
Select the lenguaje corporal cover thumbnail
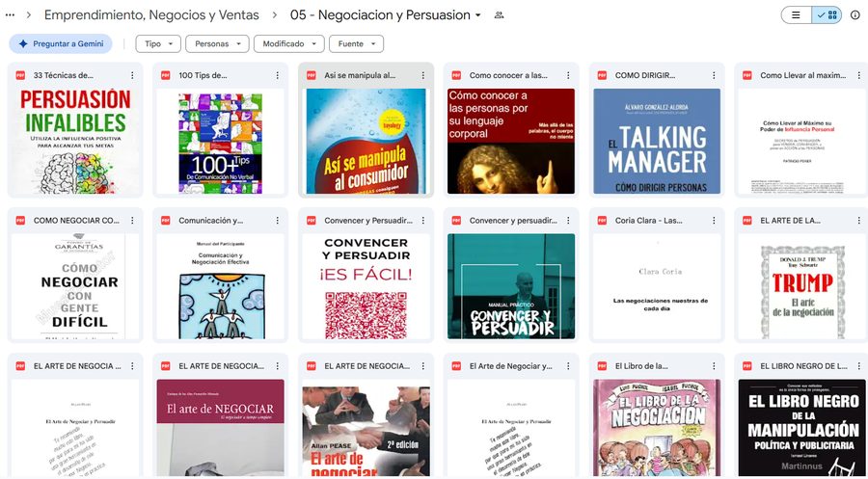tap(511, 141)
